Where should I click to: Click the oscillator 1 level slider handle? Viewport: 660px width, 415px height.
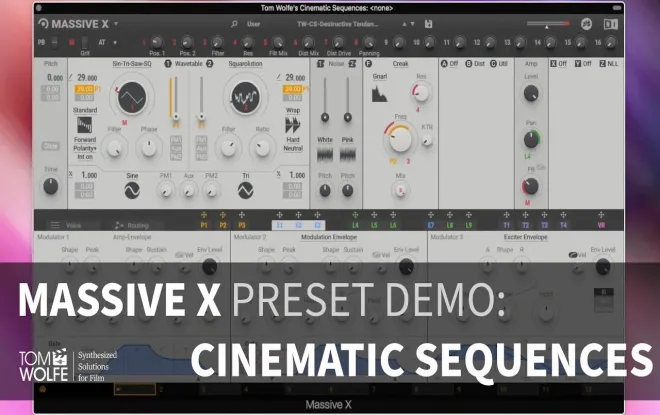(x=176, y=117)
